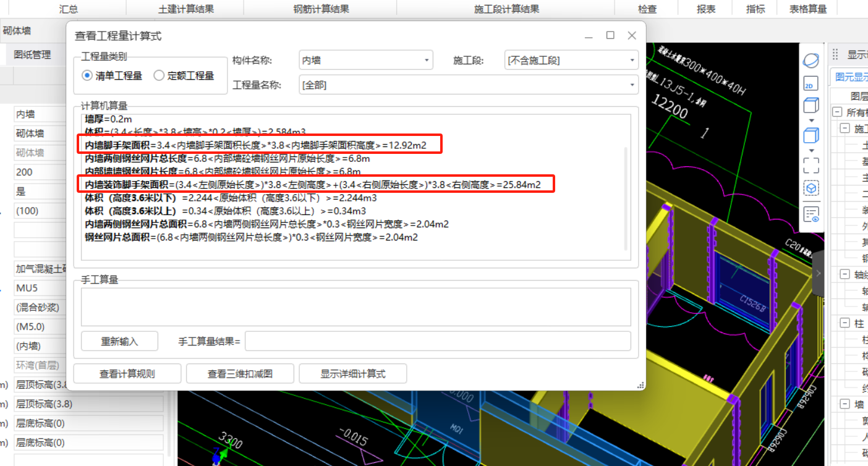
Task: Open the 表格算量 tab
Action: (x=808, y=9)
